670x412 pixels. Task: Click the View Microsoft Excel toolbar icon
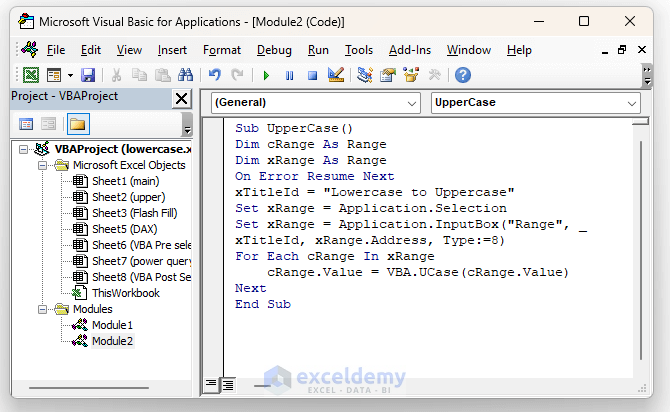(x=31, y=76)
